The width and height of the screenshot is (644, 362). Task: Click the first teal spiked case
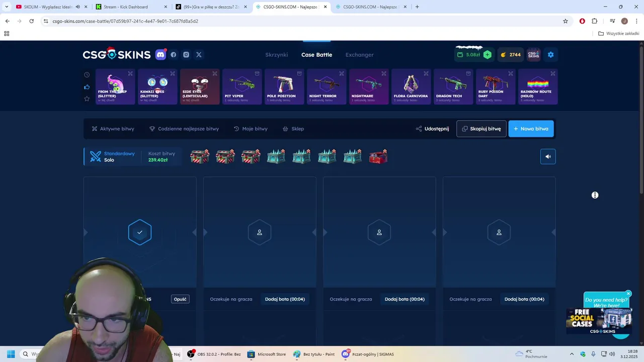[x=276, y=156]
